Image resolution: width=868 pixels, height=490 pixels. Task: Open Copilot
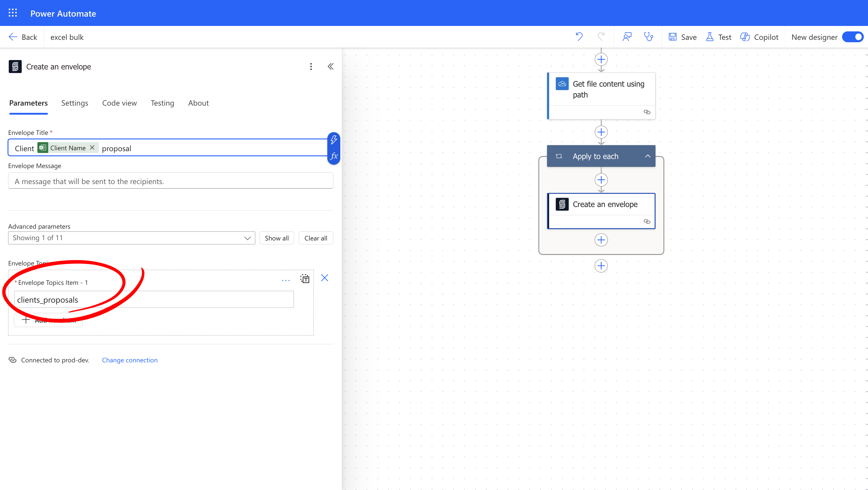click(745, 37)
